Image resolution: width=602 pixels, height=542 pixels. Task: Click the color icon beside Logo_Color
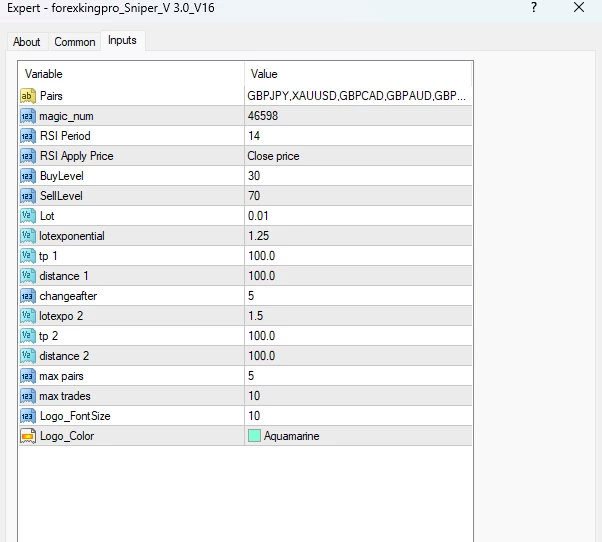pyautogui.click(x=28, y=436)
